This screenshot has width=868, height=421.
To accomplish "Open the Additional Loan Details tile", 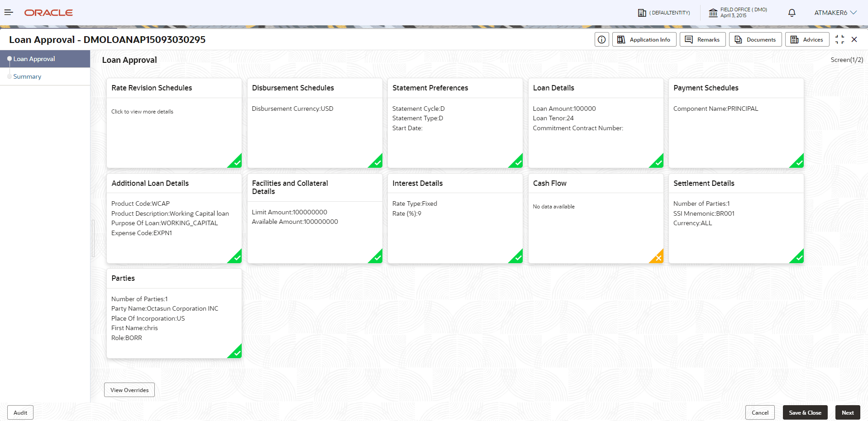I will 174,218.
